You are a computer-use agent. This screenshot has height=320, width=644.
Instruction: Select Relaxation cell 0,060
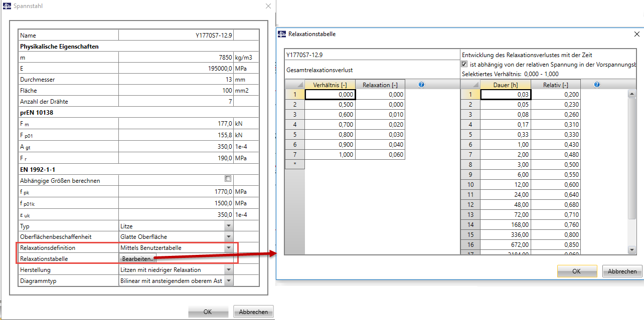click(380, 155)
